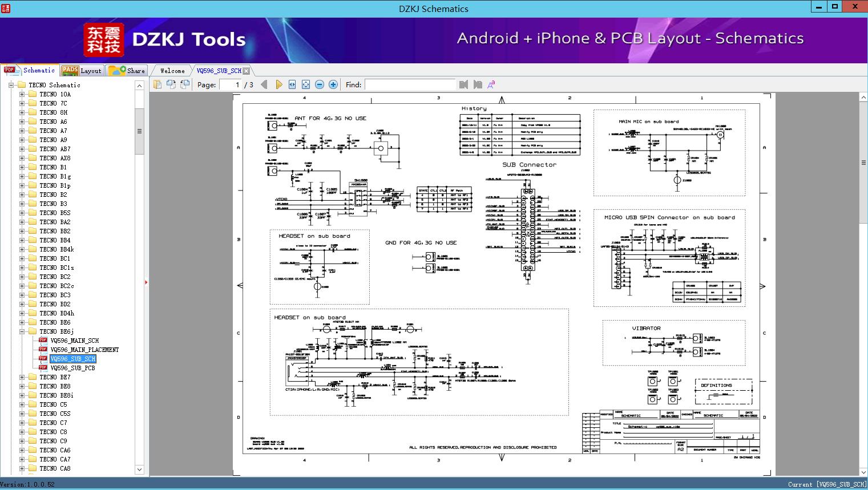Select the TECNO BB4k folder
The image size is (868, 490).
(x=57, y=249)
